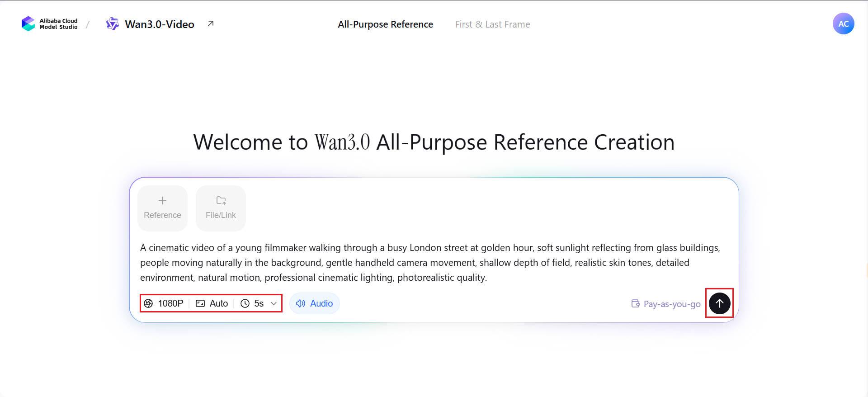Click the Audio speaker icon
This screenshot has height=397, width=868.
[x=301, y=303]
